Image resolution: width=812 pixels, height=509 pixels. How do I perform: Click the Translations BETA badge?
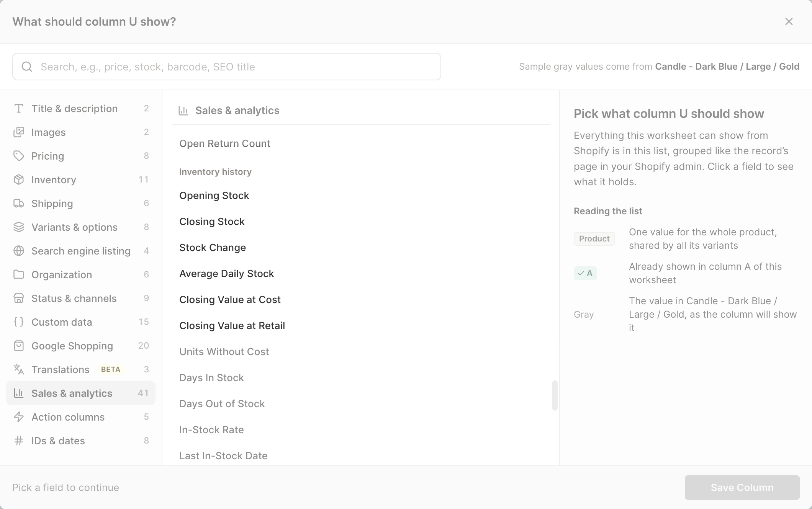pos(111,370)
